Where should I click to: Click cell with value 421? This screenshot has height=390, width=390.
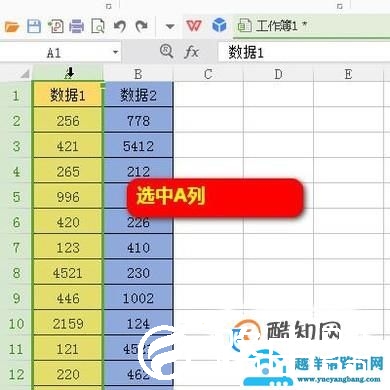(x=68, y=146)
